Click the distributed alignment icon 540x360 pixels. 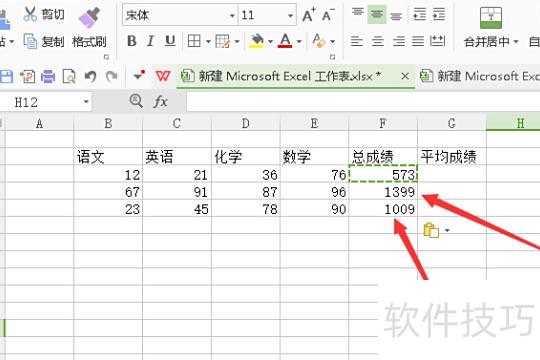(437, 41)
